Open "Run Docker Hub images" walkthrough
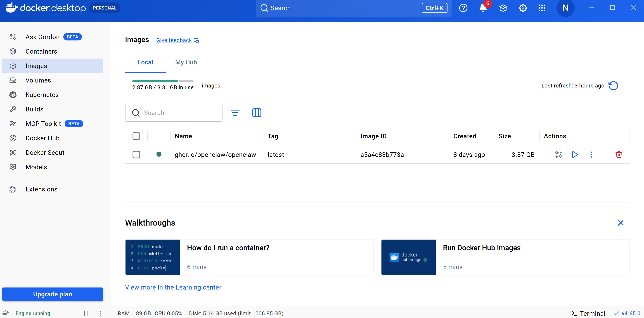644x318 pixels. pos(505,257)
